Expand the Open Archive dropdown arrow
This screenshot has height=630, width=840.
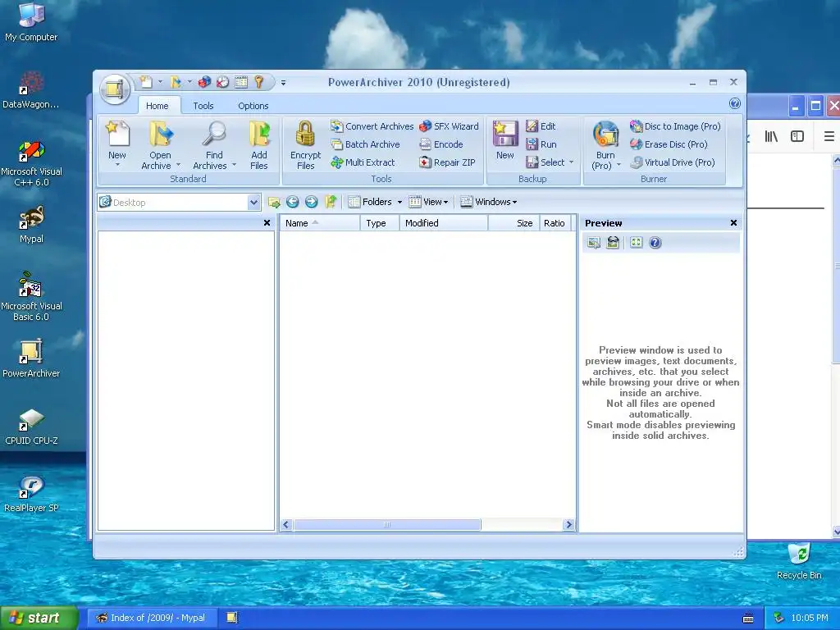click(x=178, y=165)
